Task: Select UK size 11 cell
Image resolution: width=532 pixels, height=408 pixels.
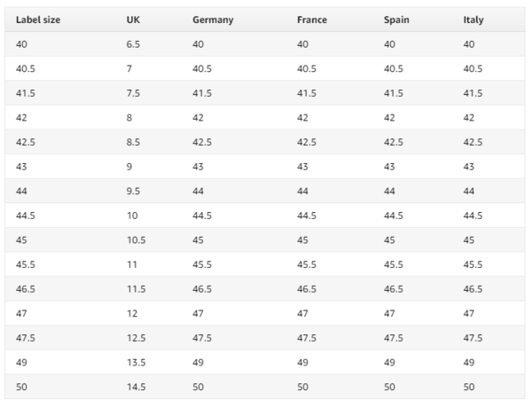Action: click(132, 264)
